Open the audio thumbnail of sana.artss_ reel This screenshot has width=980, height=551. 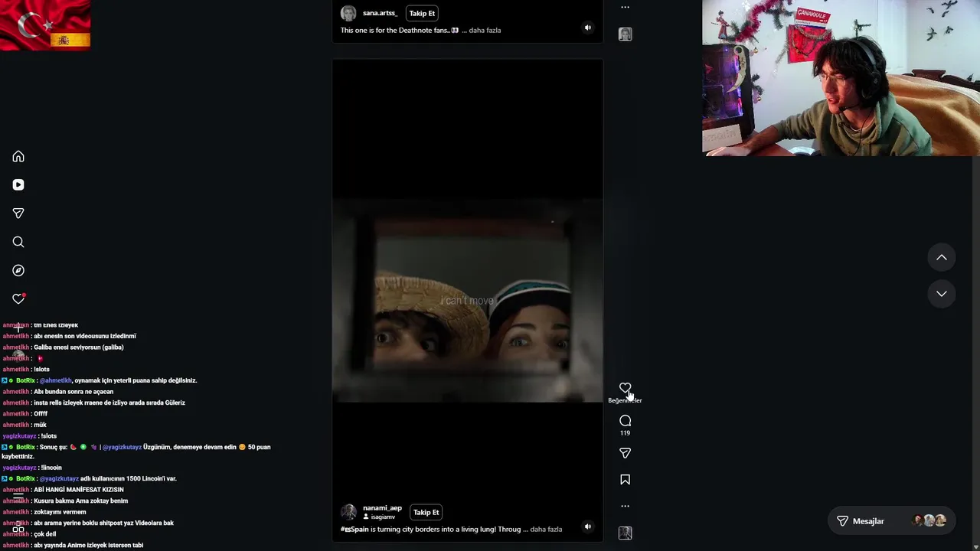coord(625,34)
